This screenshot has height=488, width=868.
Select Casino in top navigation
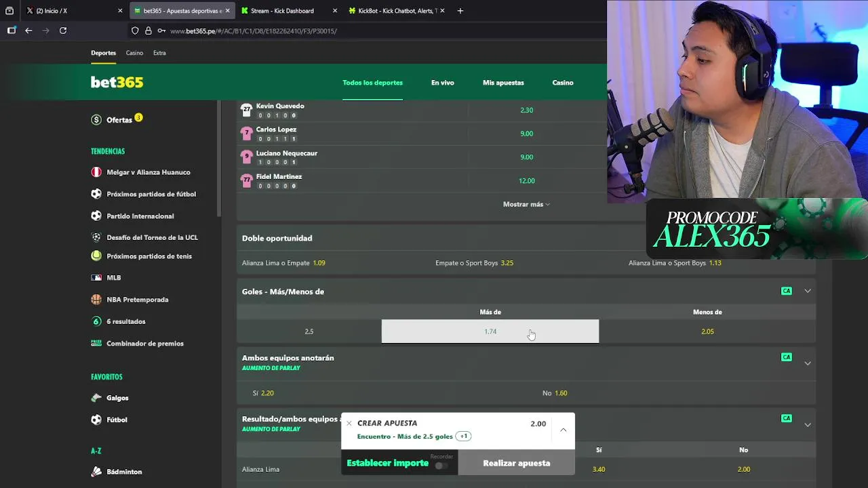pos(134,53)
